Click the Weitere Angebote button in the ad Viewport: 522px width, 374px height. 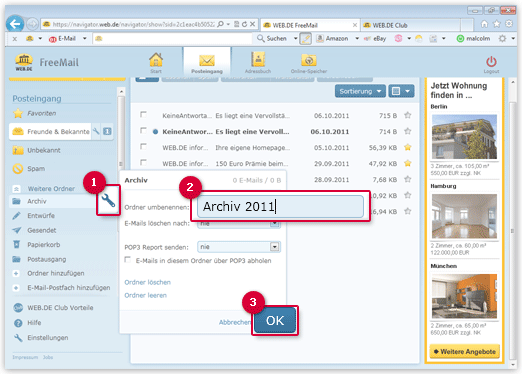tap(465, 351)
